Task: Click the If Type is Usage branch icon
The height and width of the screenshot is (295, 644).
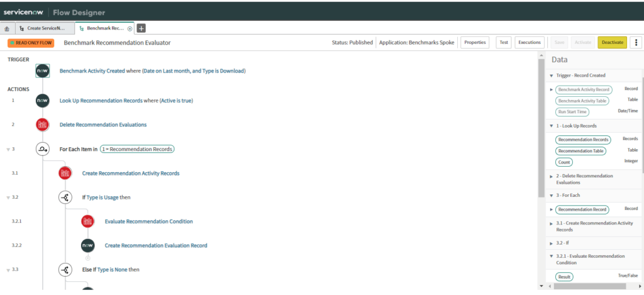Action: point(65,198)
